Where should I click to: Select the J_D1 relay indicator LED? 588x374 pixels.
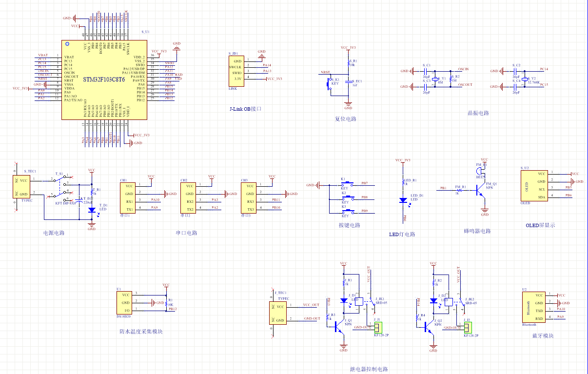[x=344, y=301]
